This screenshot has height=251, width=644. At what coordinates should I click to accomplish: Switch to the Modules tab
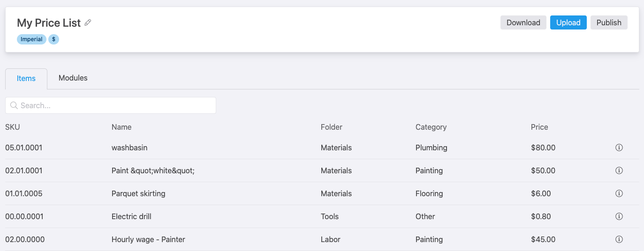(x=73, y=78)
